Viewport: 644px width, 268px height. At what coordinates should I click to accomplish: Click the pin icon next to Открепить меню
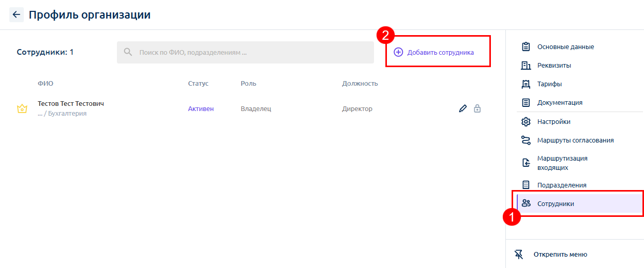point(519,254)
